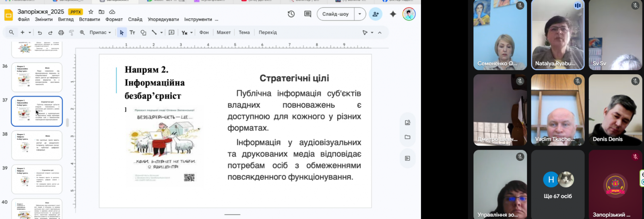This screenshot has height=219, width=644.
Task: Open the comments panel icon
Action: [308, 14]
